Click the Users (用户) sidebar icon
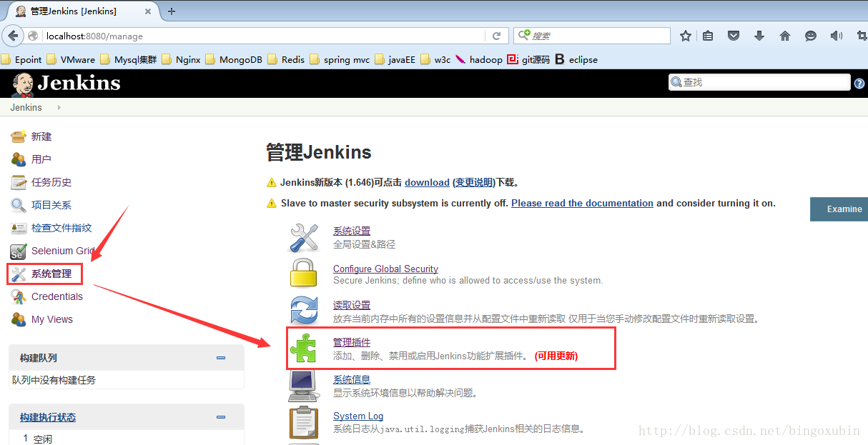 coord(19,159)
